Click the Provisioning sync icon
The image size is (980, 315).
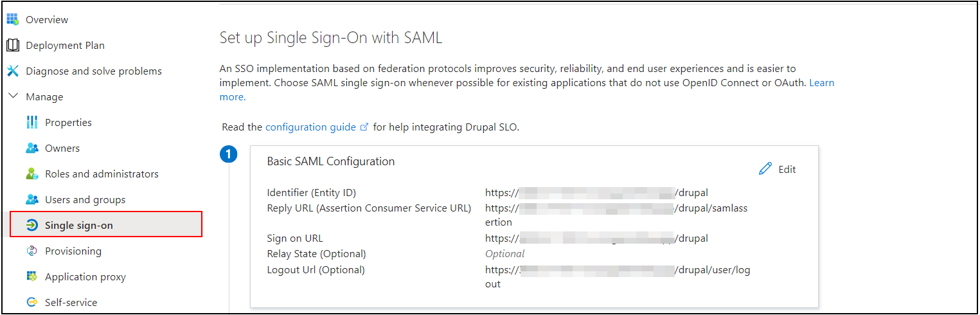(32, 251)
